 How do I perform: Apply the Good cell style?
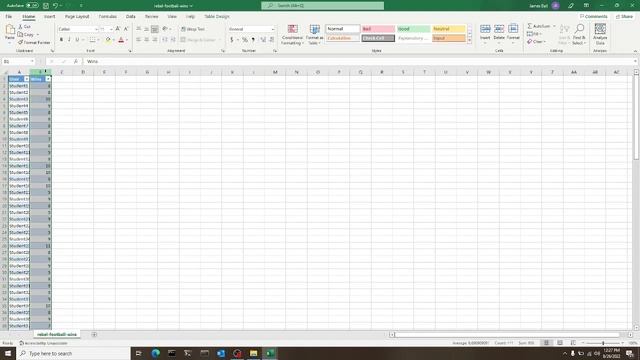pos(413,29)
